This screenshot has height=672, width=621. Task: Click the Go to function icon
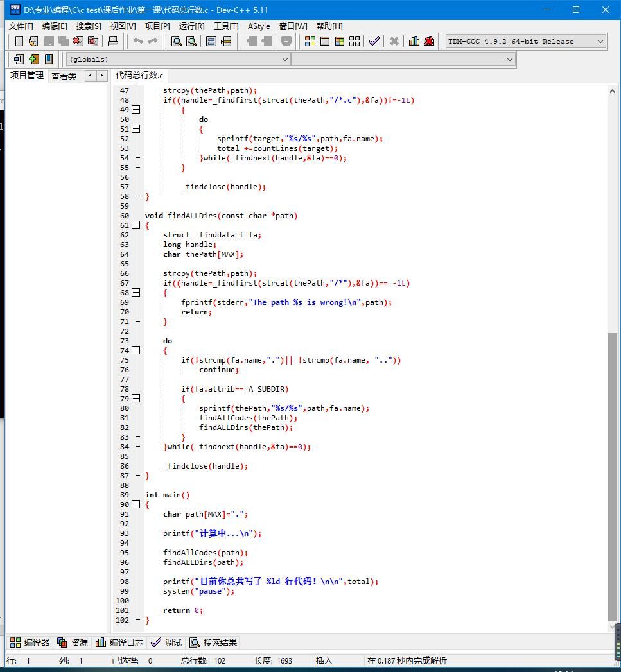(211, 41)
